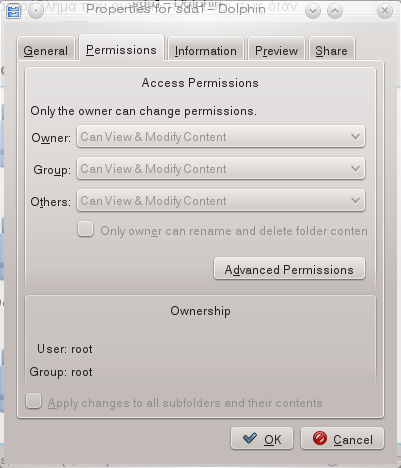Viewport: 401px width, 468px height.
Task: Open the Owner permissions dropdown
Action: (x=221, y=136)
